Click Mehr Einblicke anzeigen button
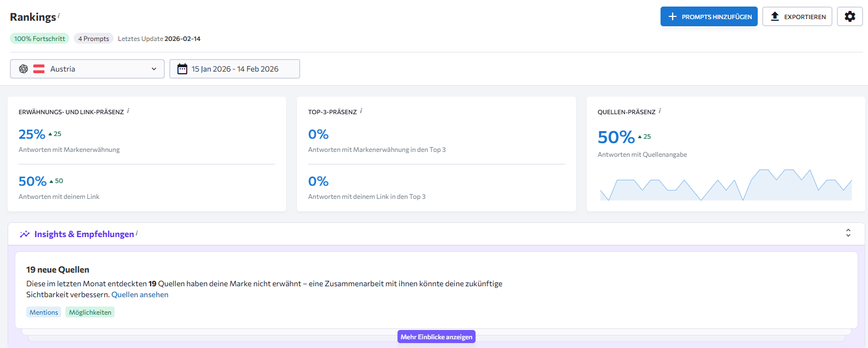This screenshot has height=348, width=868. [x=436, y=337]
